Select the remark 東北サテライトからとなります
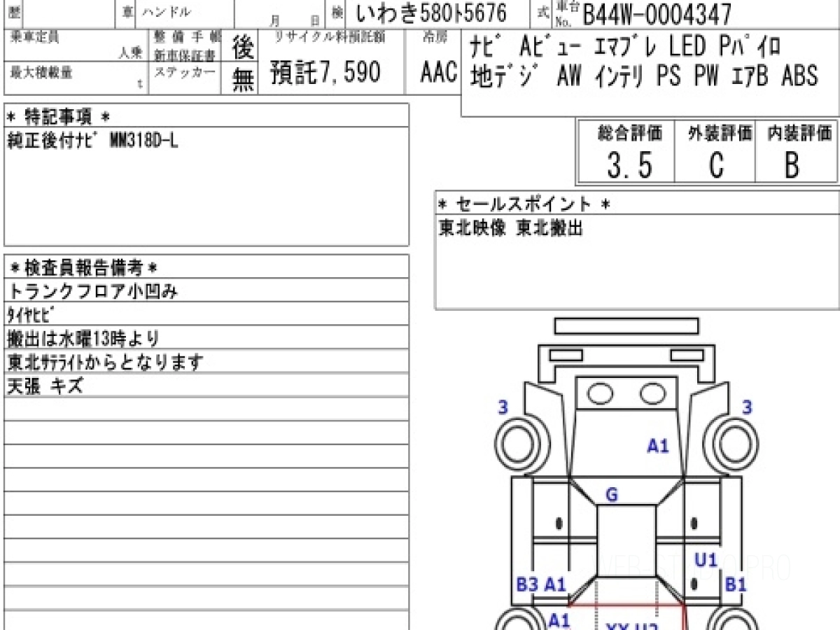 pyautogui.click(x=106, y=362)
